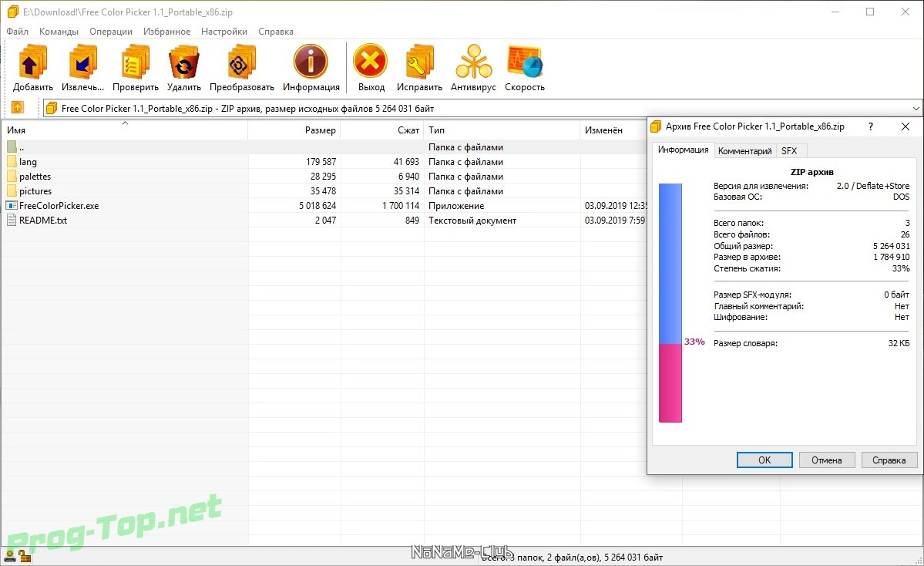The width and height of the screenshot is (924, 566).
Task: Open the Скорость benchmark icon
Action: tap(525, 62)
